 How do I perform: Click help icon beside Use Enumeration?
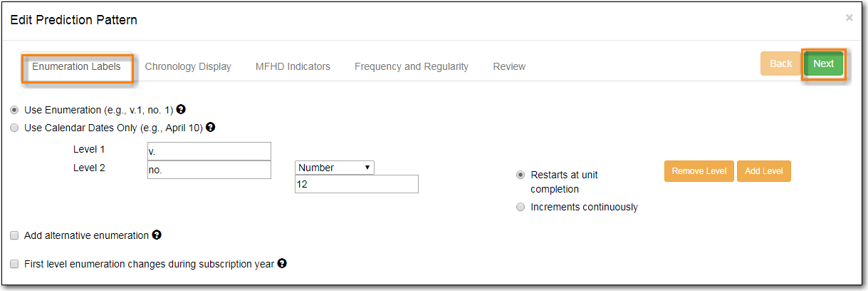(181, 110)
